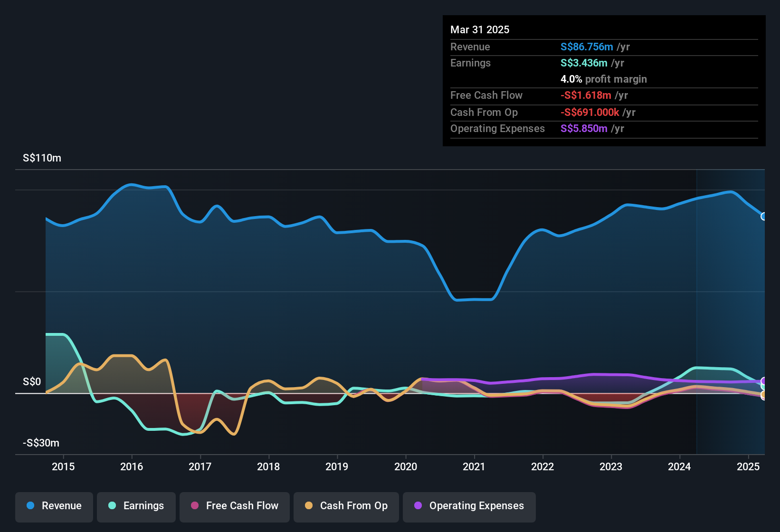The width and height of the screenshot is (780, 532).
Task: Click the -S$1.618m free cash flow value
Action: coord(586,95)
